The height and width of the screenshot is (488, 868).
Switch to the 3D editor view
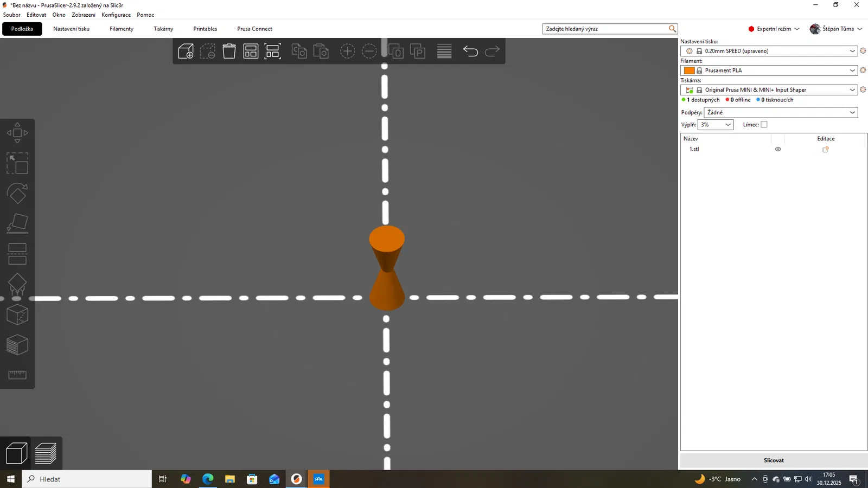pyautogui.click(x=16, y=453)
